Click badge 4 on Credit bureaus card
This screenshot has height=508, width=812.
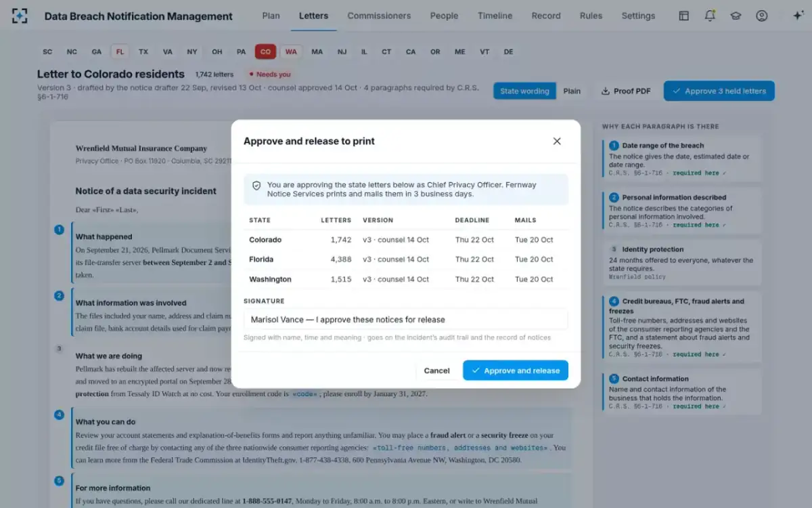click(614, 301)
